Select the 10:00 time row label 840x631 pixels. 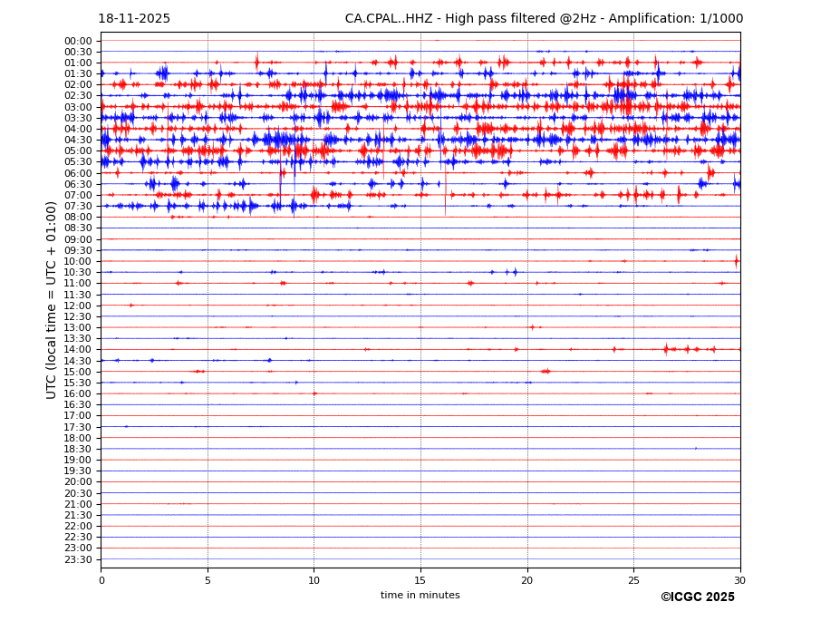(78, 261)
